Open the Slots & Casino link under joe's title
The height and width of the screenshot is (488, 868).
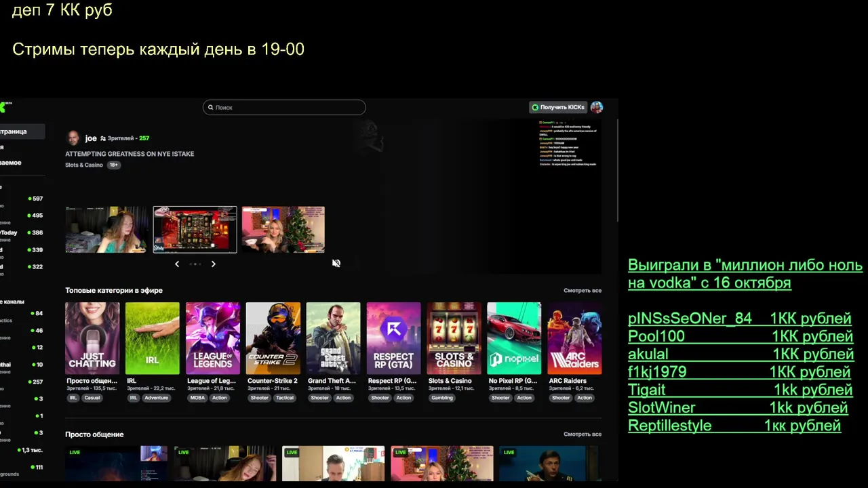[x=84, y=165]
